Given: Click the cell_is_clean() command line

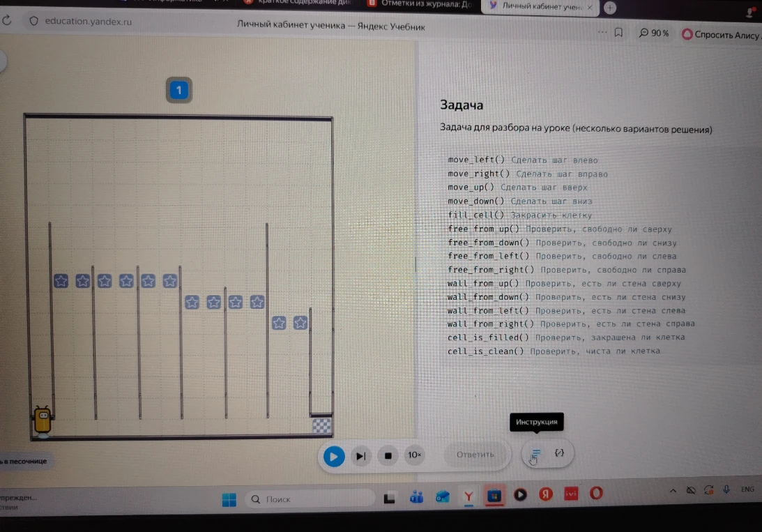Looking at the screenshot, I should click(554, 351).
